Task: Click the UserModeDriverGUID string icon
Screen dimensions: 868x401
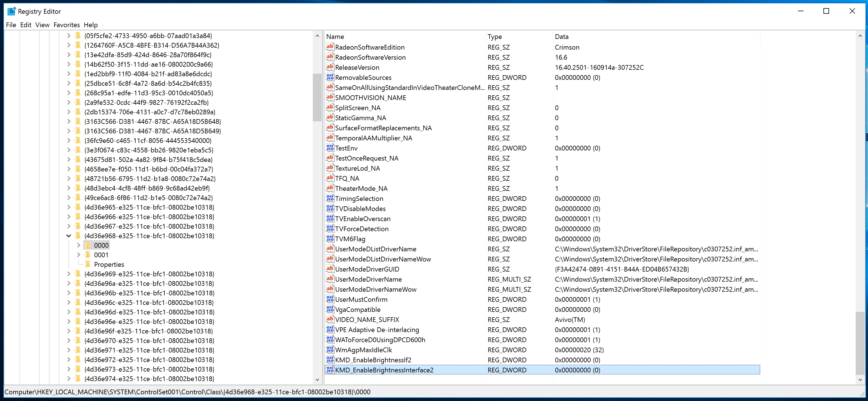Action: pos(330,269)
